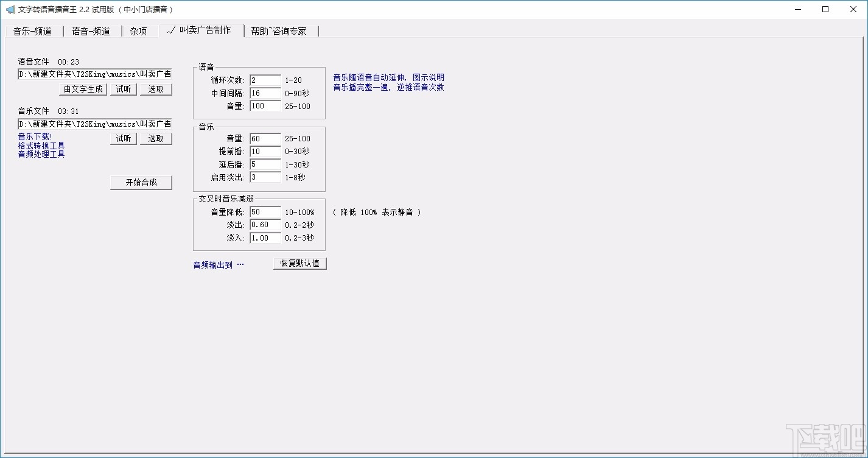Edit the 中间间隔 interval field
Screen dimensions: 868x458
[265, 93]
